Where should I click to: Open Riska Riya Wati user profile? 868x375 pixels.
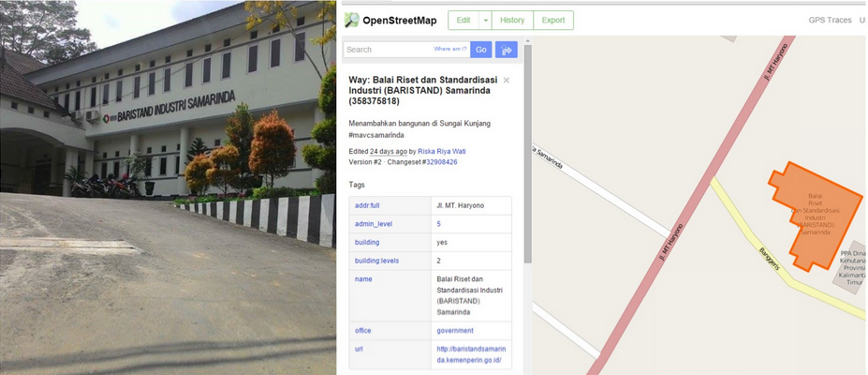446,151
